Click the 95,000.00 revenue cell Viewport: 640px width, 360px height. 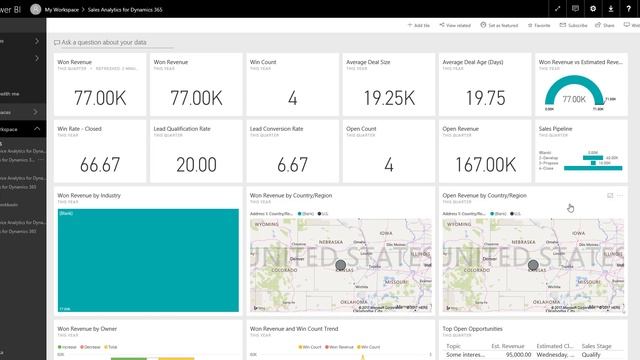[518, 355]
